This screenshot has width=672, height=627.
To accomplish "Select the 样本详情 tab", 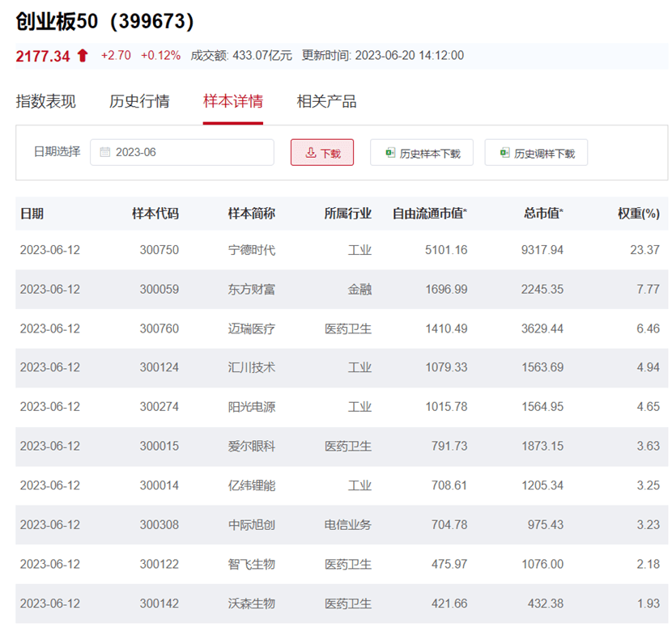I will tap(232, 101).
